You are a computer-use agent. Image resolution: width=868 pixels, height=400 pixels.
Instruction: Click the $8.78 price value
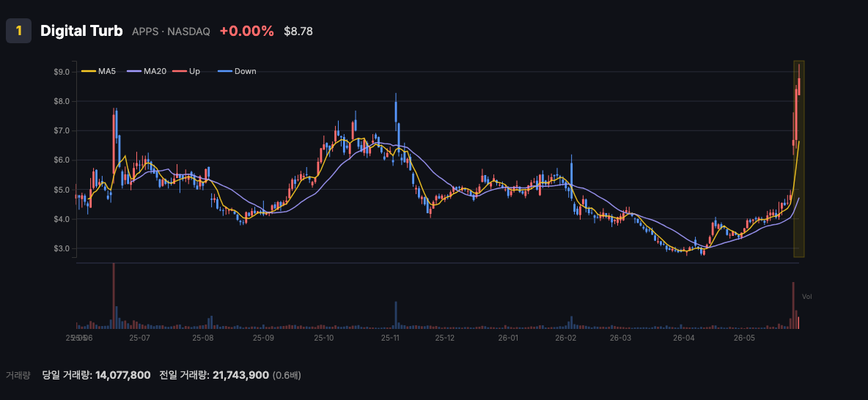(298, 32)
